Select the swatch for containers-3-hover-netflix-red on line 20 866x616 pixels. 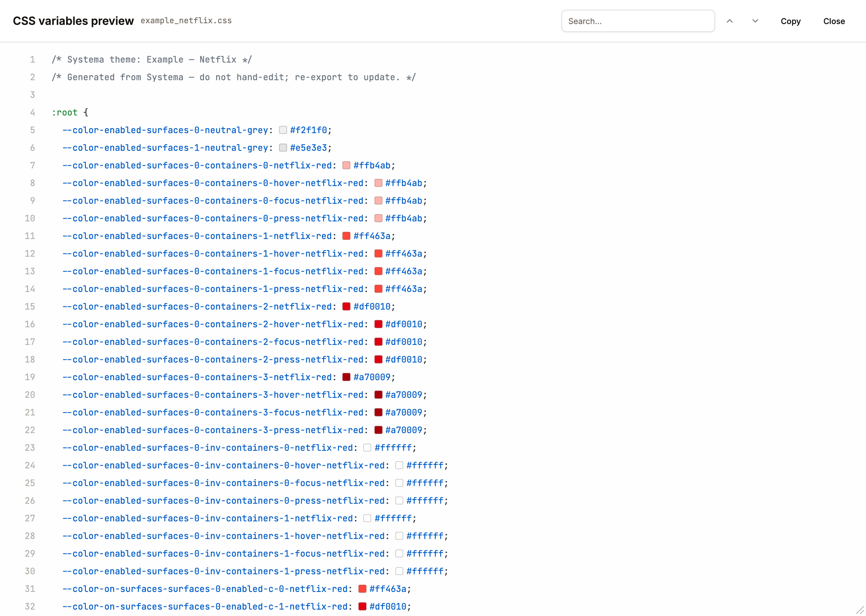pos(378,395)
